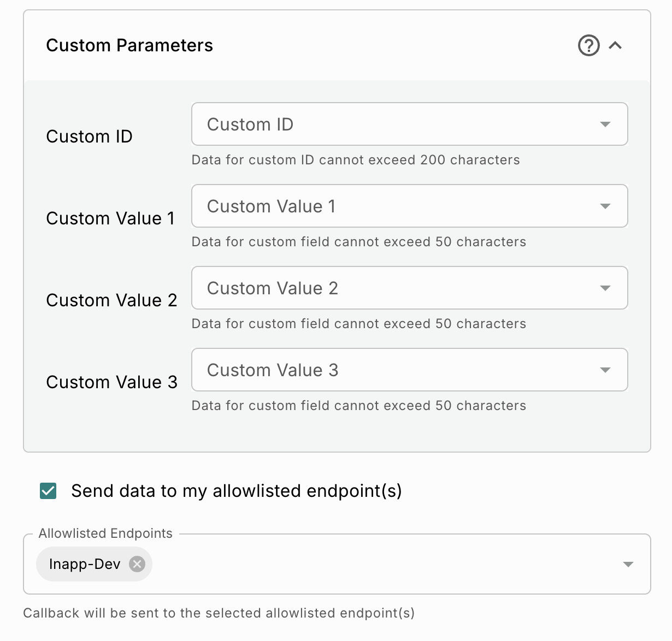The height and width of the screenshot is (641, 672).
Task: Click the 'Custom Value 3' field label
Action: coord(111,382)
